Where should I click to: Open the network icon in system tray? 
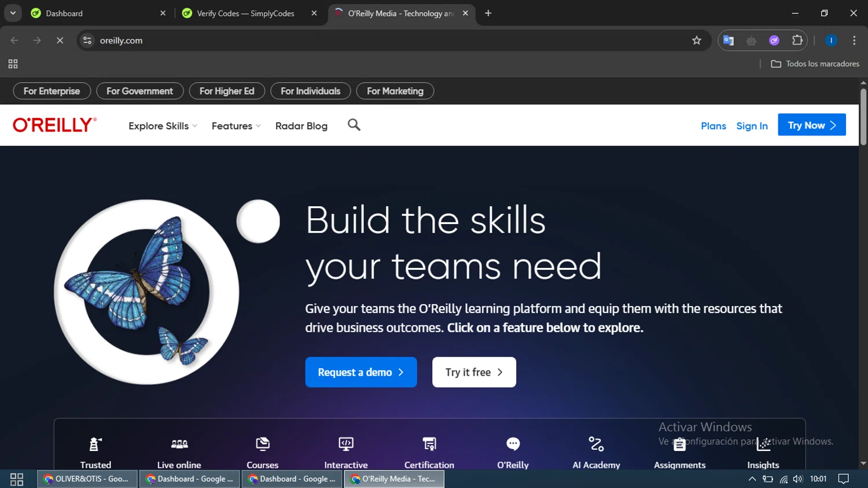[x=784, y=479]
